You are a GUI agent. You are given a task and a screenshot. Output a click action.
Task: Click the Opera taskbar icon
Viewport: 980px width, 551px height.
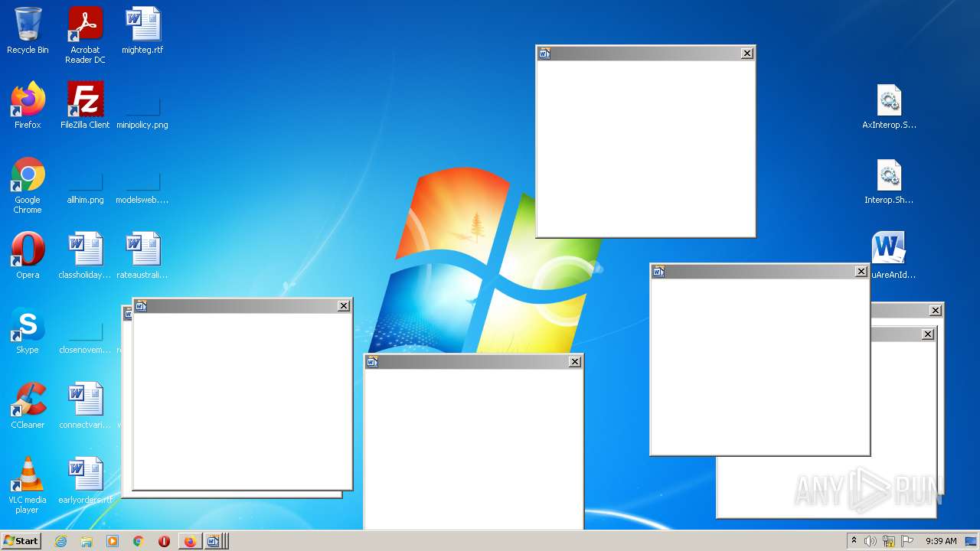tap(164, 541)
